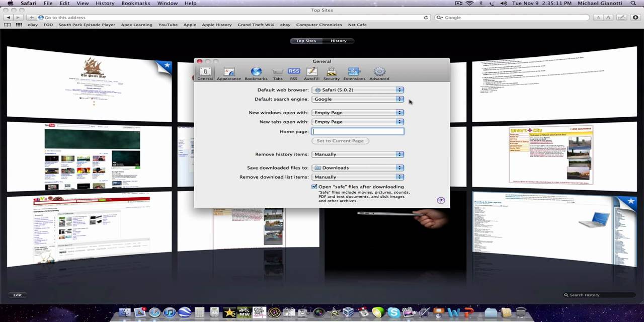The height and width of the screenshot is (322, 644).
Task: Open the Default web browser dropdown
Action: point(358,90)
